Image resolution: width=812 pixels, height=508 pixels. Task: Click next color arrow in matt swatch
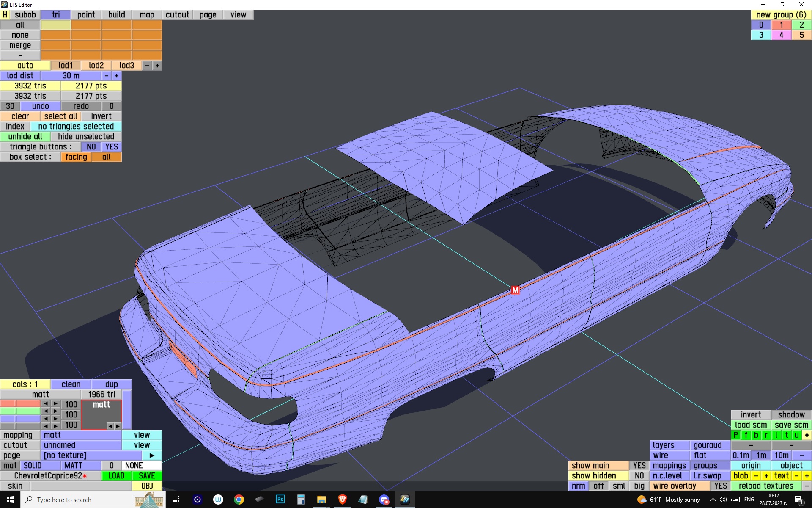(118, 426)
